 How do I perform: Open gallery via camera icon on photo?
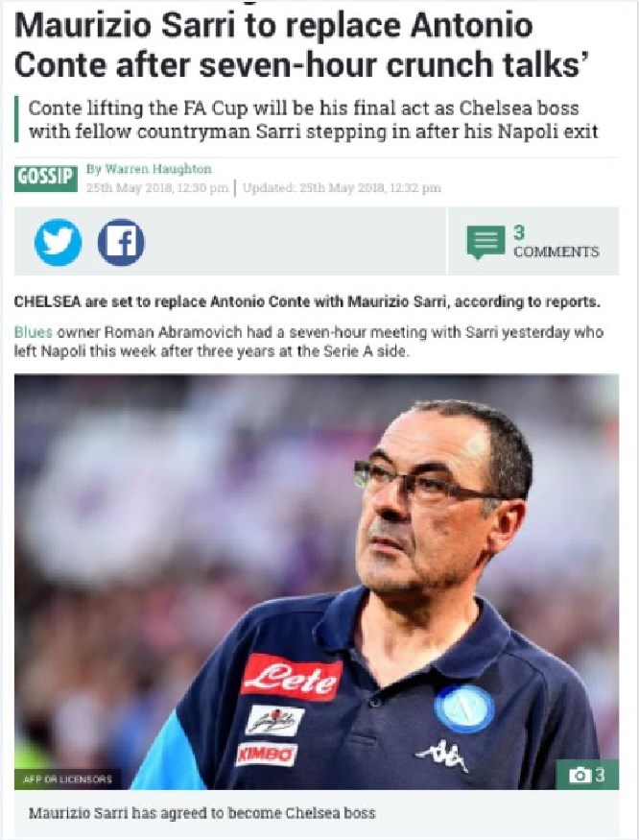[579, 775]
